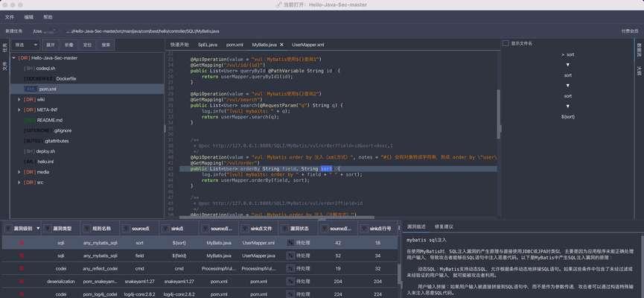The image size is (644, 298).
Task: Switch to the 修复建议 tab
Action: coord(444,226)
